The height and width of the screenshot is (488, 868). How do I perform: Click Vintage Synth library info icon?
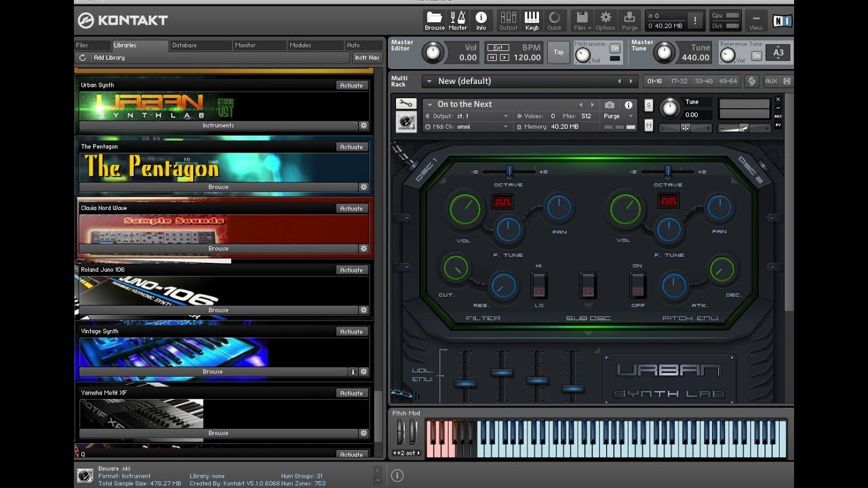[x=353, y=371]
